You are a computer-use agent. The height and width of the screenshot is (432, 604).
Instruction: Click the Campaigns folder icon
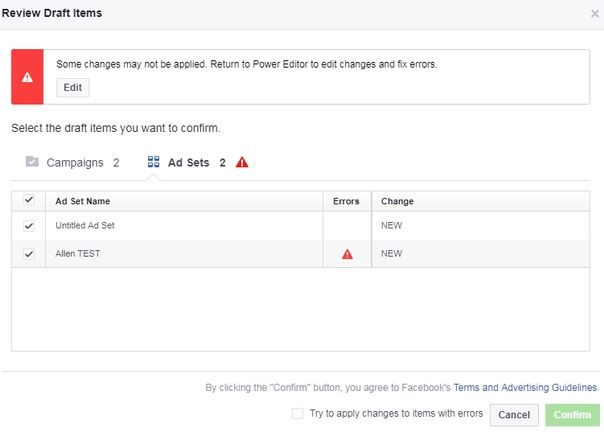pos(32,161)
